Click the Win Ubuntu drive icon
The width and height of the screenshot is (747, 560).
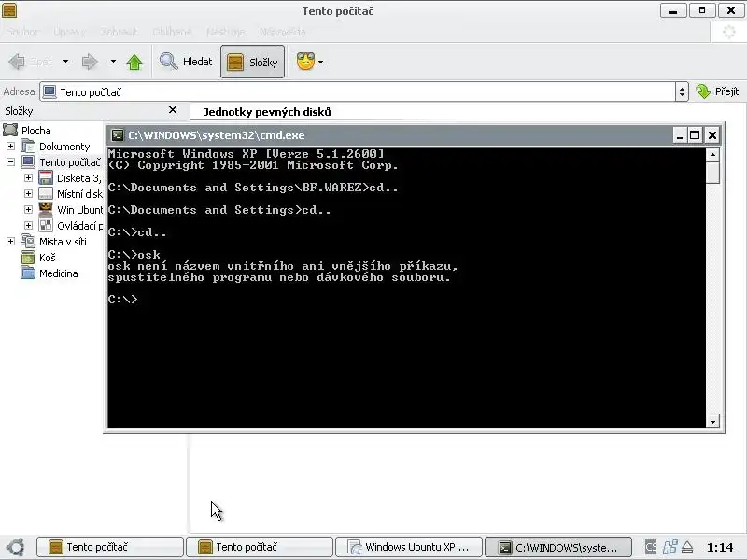click(x=46, y=209)
